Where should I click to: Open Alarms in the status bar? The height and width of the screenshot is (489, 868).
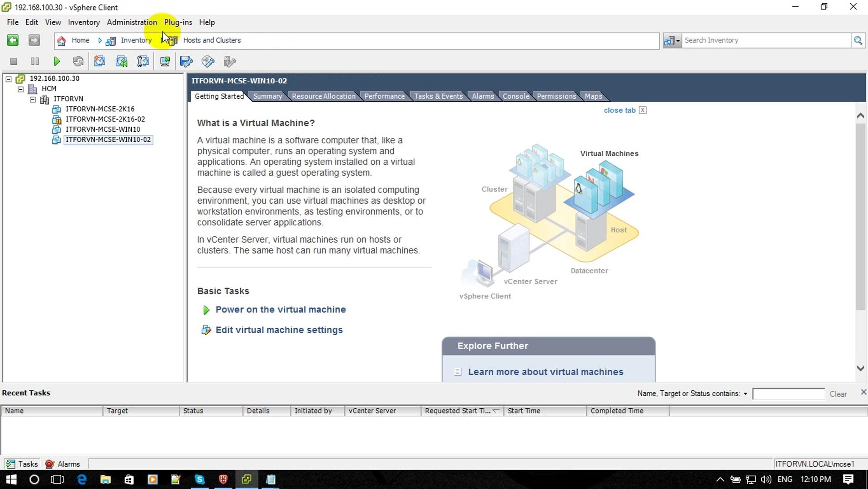point(62,464)
